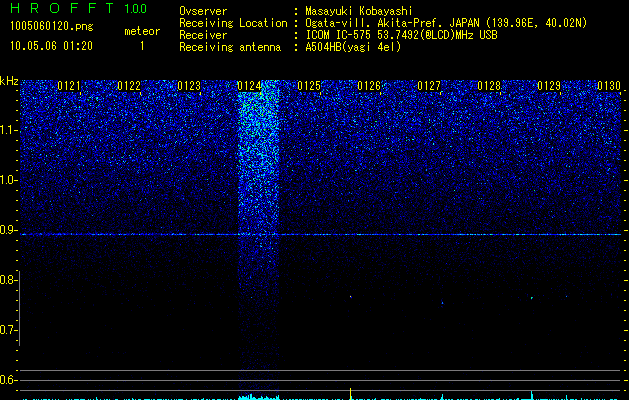Click the 0130 time marker
629x400 pixels.
coord(609,86)
